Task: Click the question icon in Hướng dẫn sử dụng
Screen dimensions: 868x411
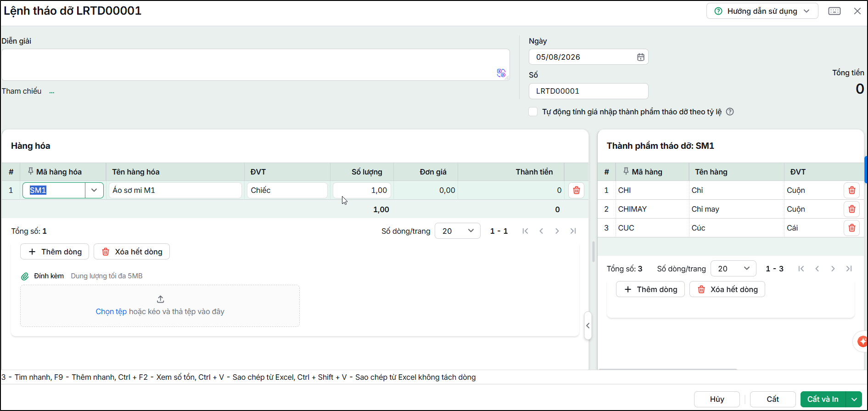Action: coord(718,11)
